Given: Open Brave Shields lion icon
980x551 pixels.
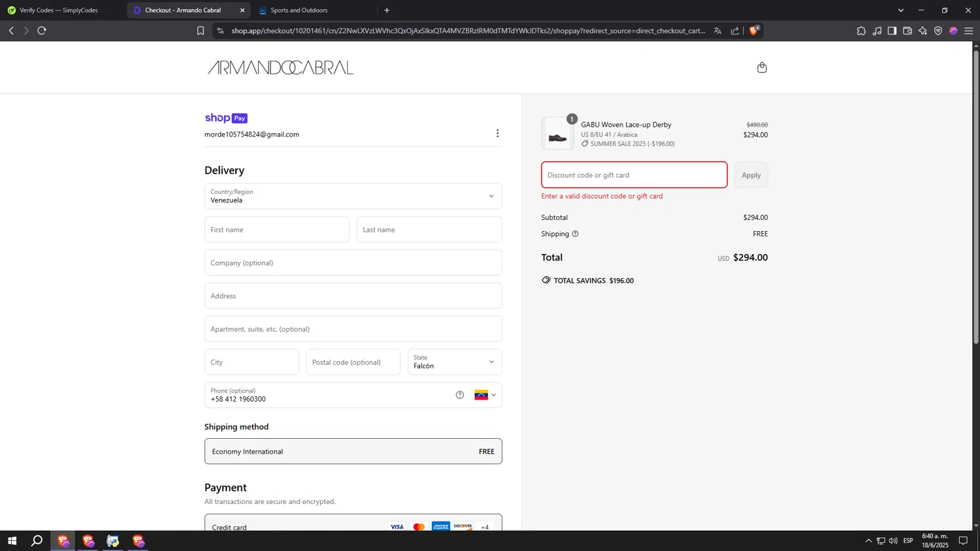Looking at the screenshot, I should pos(754,30).
